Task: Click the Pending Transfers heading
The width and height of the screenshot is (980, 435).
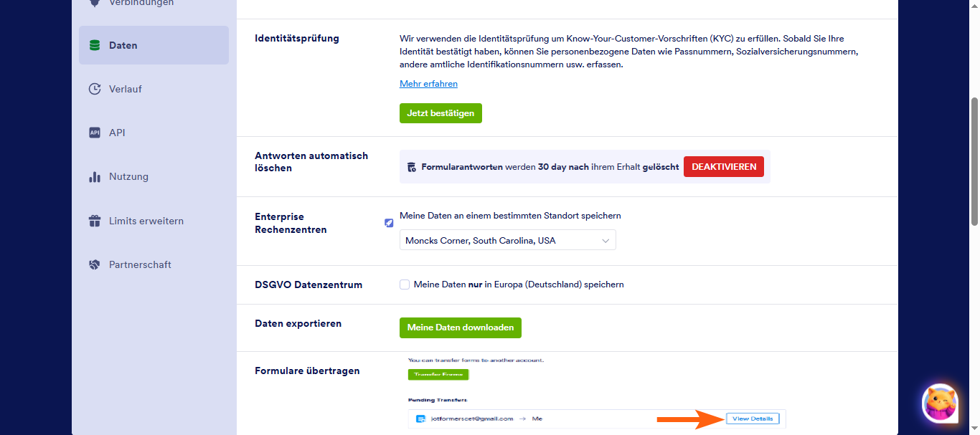Action: click(x=438, y=400)
